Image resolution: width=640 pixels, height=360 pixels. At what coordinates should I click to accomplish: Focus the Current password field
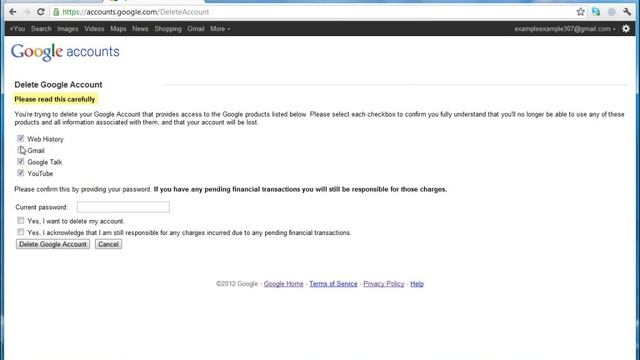coord(123,207)
